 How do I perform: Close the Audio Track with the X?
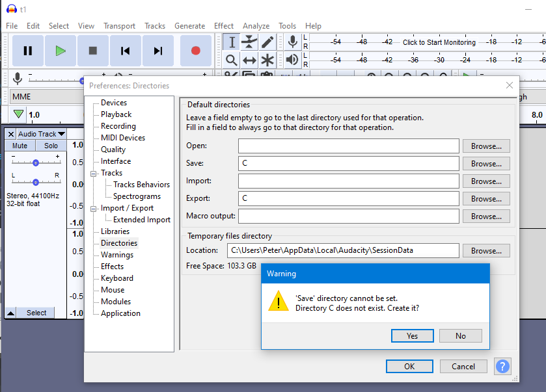[11, 134]
